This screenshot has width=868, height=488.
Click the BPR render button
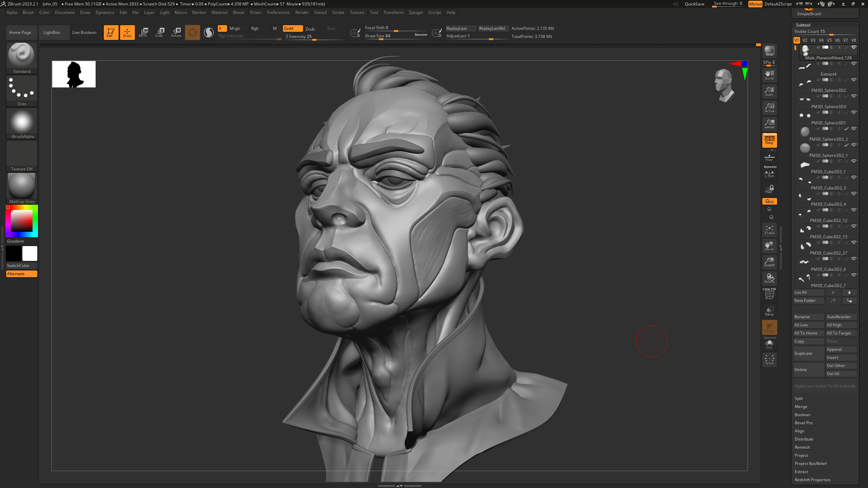click(x=769, y=51)
